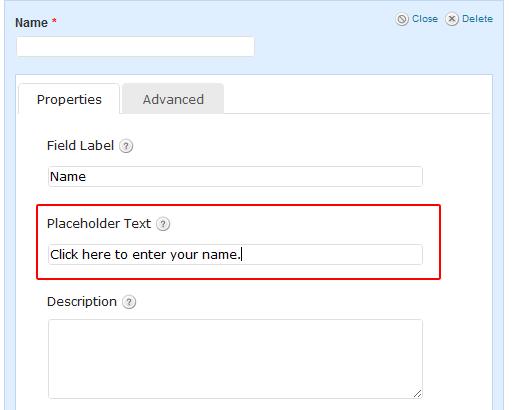Switch to the Properties tab

(69, 99)
